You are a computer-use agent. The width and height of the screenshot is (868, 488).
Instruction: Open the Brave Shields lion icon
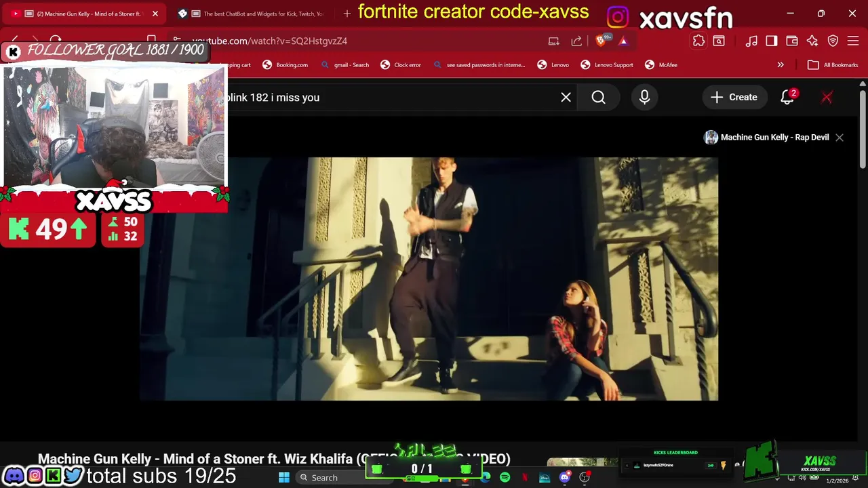(601, 41)
